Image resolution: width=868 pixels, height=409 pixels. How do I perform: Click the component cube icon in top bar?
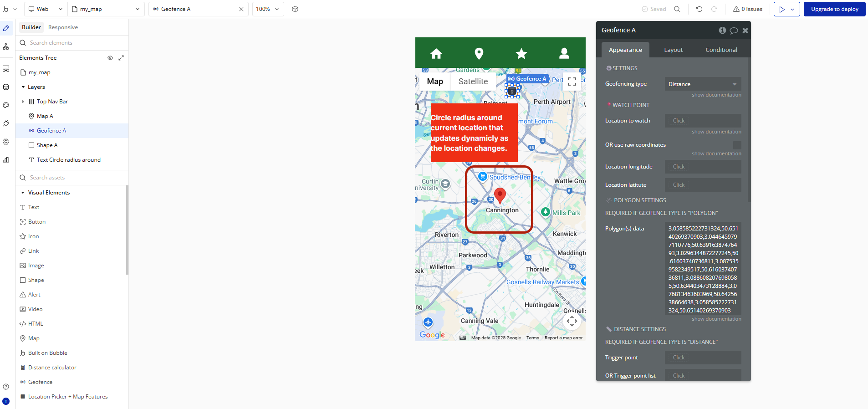coord(295,9)
